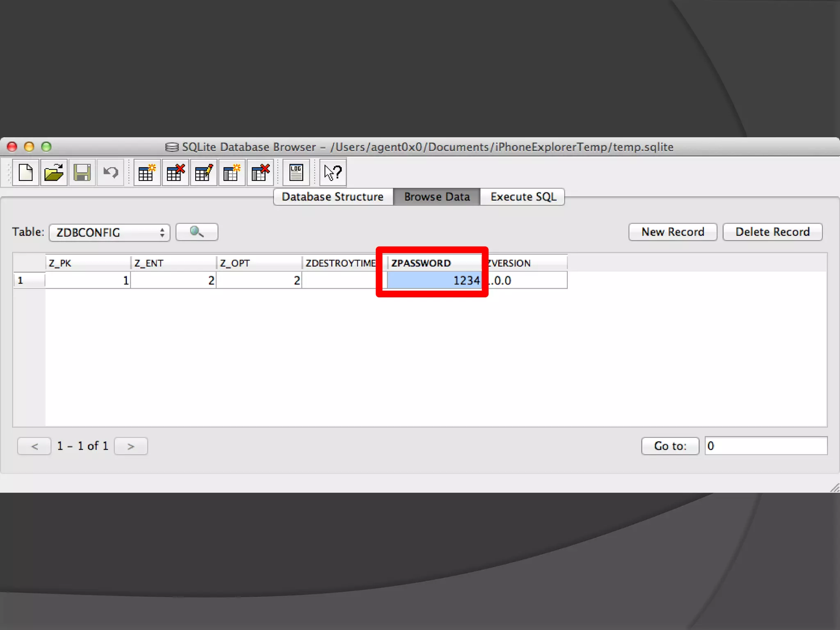840x630 pixels.
Task: Click the Create Table toolbar icon
Action: [x=147, y=173]
